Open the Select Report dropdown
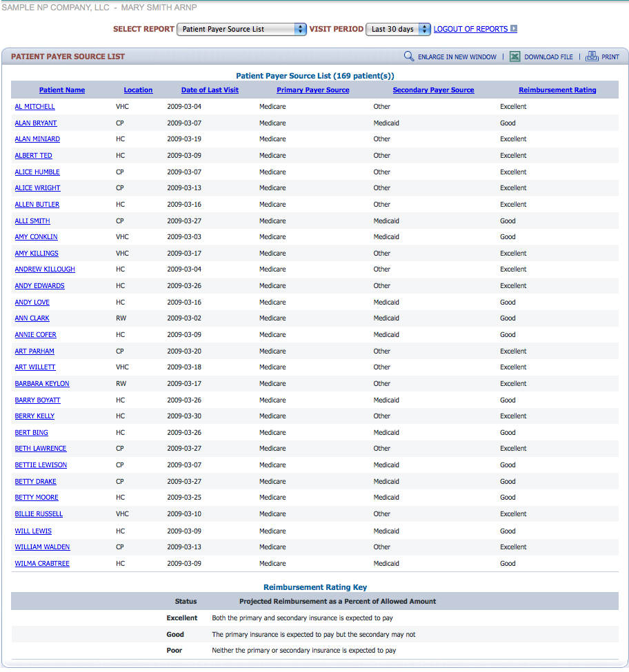This screenshot has height=672, width=629. [x=241, y=29]
